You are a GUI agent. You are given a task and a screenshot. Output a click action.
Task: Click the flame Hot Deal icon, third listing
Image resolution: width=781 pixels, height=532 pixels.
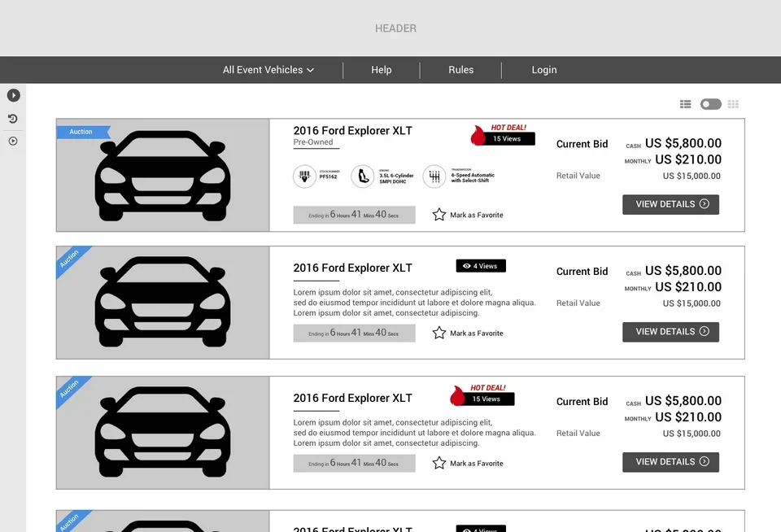[x=457, y=396]
